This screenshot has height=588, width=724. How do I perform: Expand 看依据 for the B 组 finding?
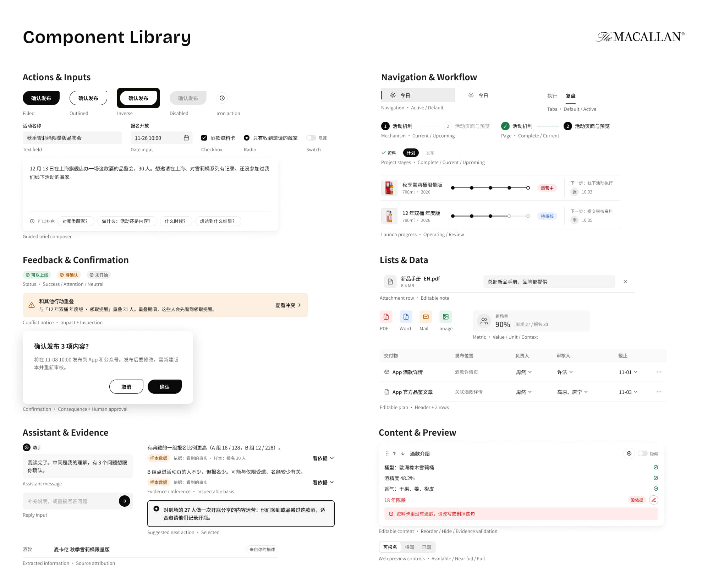tap(323, 483)
